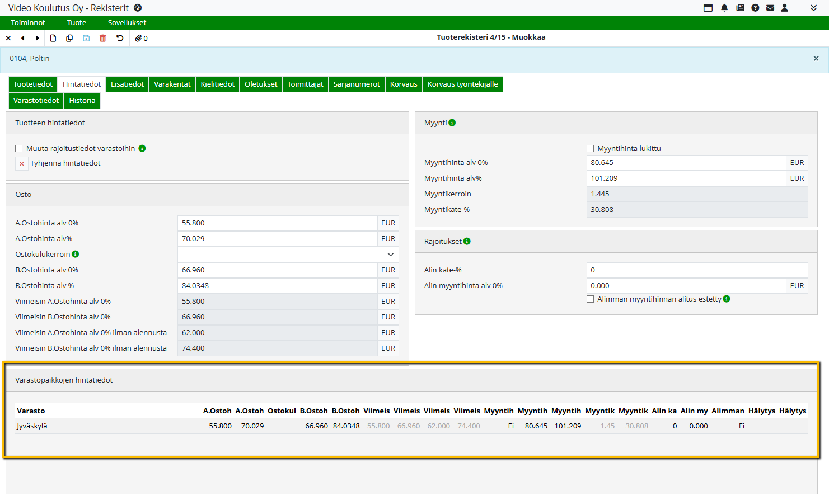The image size is (829, 504).
Task: Go to next record with the right arrow
Action: pyautogui.click(x=38, y=38)
